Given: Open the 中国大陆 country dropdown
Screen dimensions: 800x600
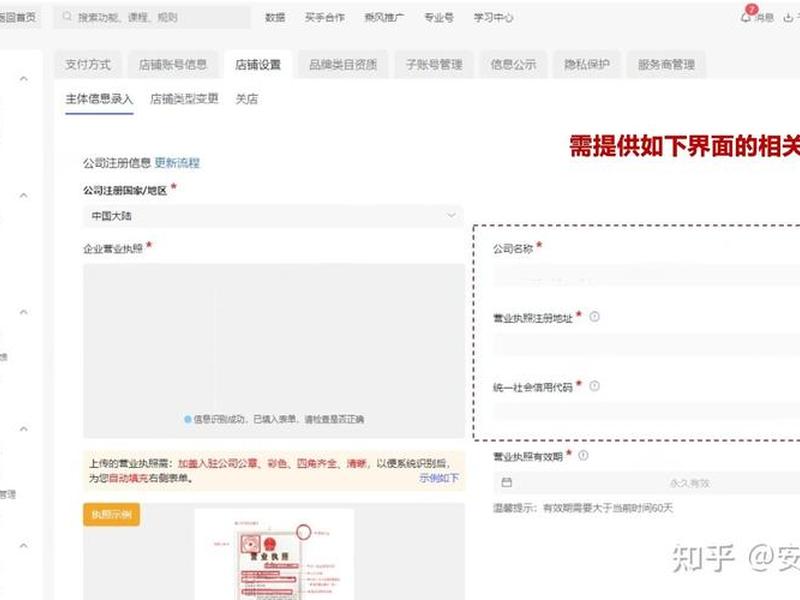Looking at the screenshot, I should (273, 216).
